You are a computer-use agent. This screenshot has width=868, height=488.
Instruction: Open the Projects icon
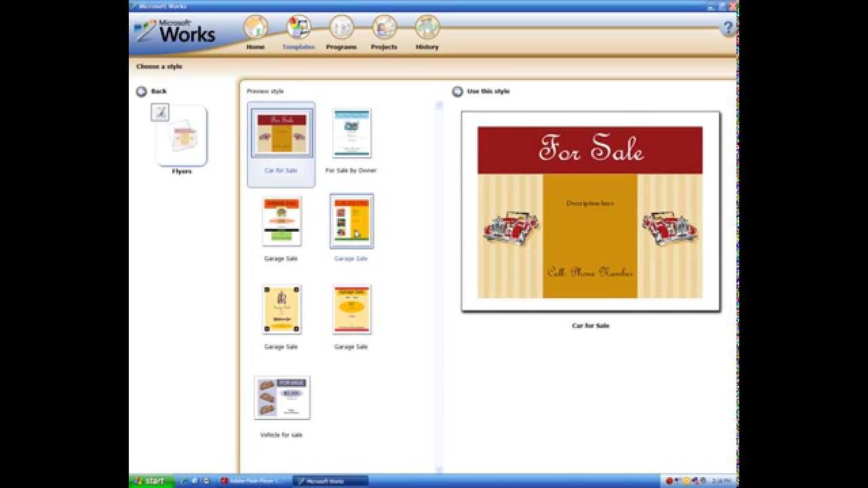click(x=384, y=30)
